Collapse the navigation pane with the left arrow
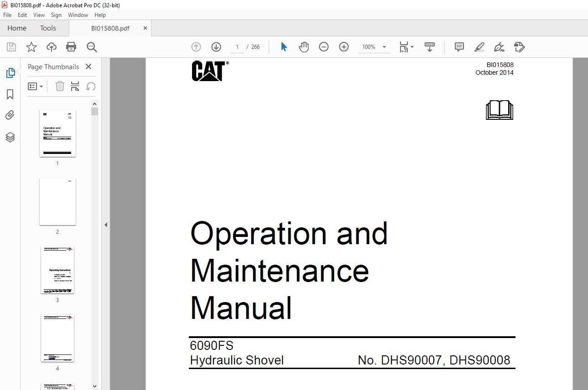Screen dimensions: 588x390 106,225
